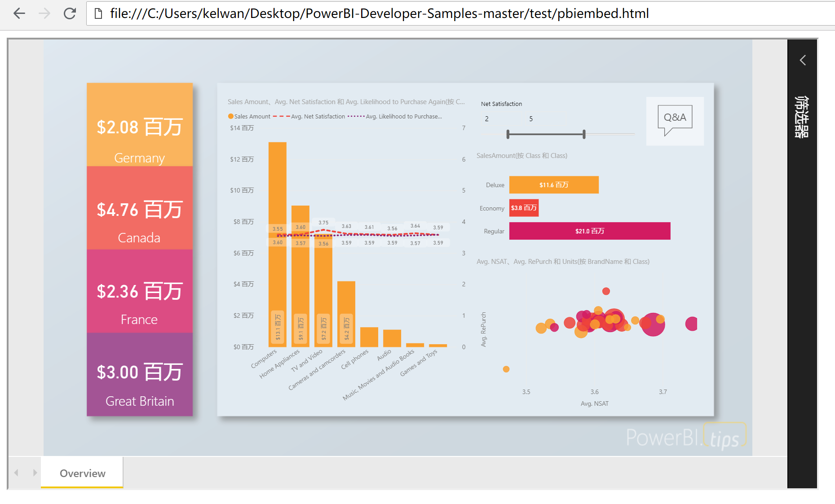The height and width of the screenshot is (504, 835).
Task: Collapse the filter pane with the chevron arrow
Action: click(803, 60)
